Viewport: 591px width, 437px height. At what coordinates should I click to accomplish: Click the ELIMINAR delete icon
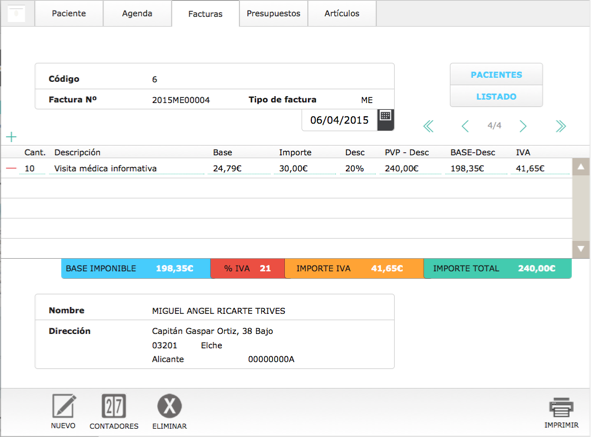pos(169,406)
